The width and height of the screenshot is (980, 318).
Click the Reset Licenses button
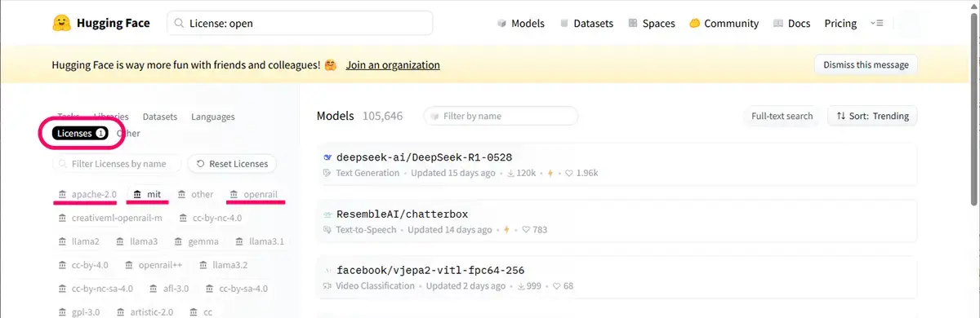click(232, 163)
